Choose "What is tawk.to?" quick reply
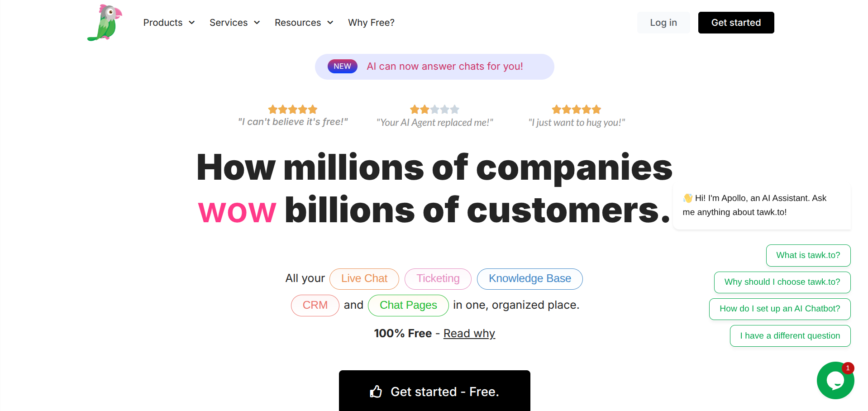The width and height of the screenshot is (868, 411). coord(808,255)
